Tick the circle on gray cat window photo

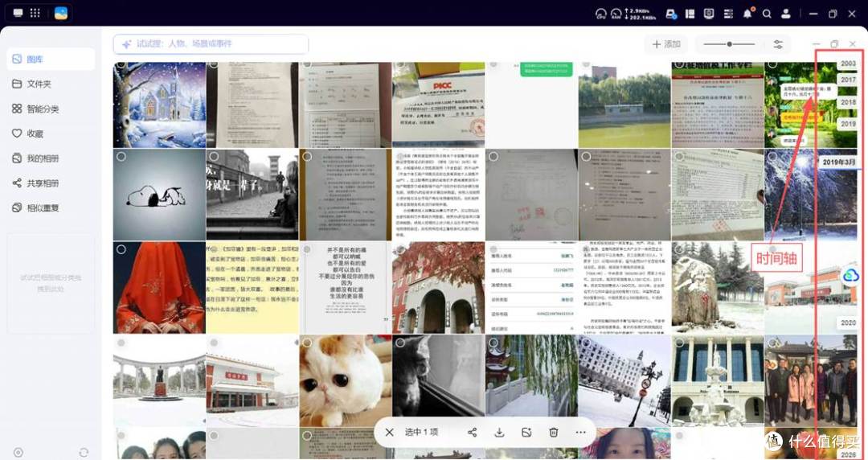[x=400, y=343]
